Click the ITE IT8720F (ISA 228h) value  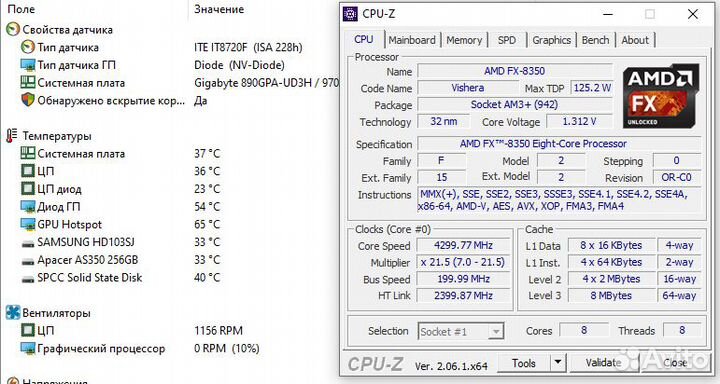(x=248, y=47)
